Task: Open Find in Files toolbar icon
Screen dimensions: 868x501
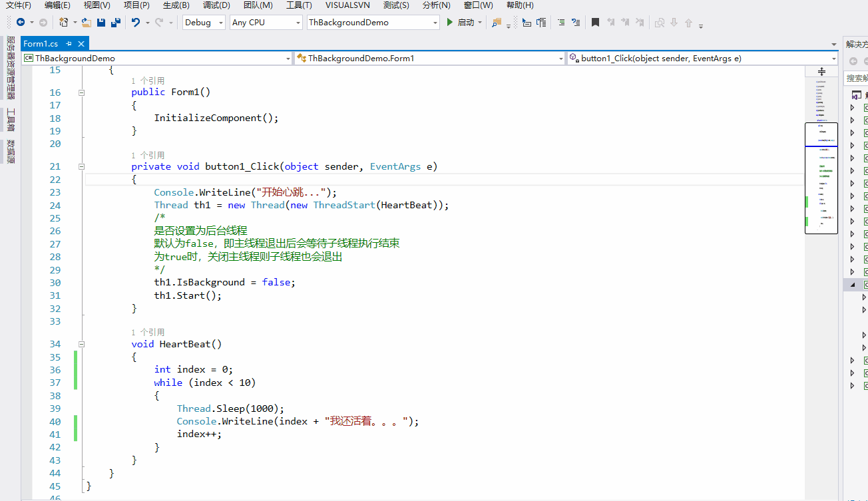Action: pyautogui.click(x=497, y=23)
